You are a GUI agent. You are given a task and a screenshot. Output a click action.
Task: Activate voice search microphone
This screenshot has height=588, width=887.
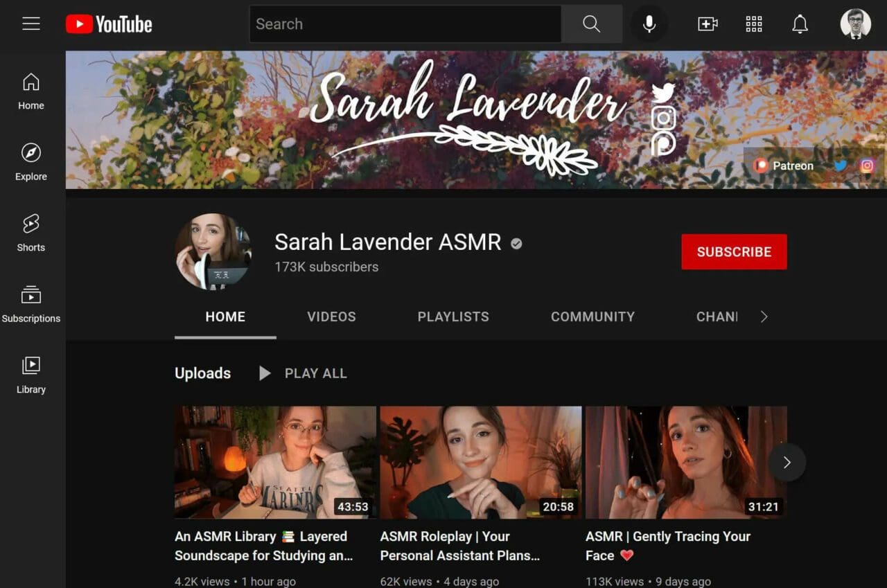[x=649, y=24]
